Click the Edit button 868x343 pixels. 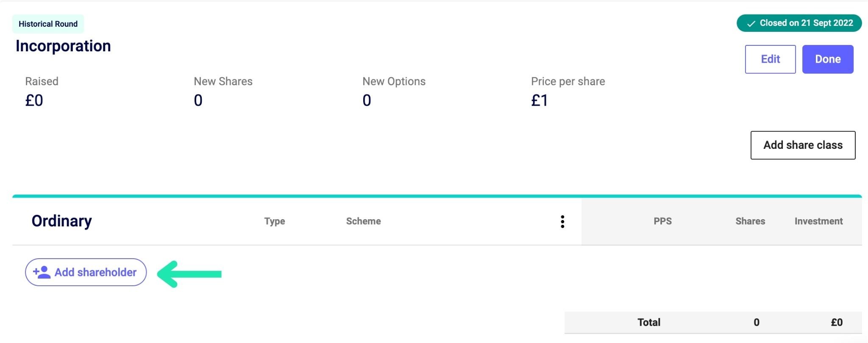[x=770, y=59]
